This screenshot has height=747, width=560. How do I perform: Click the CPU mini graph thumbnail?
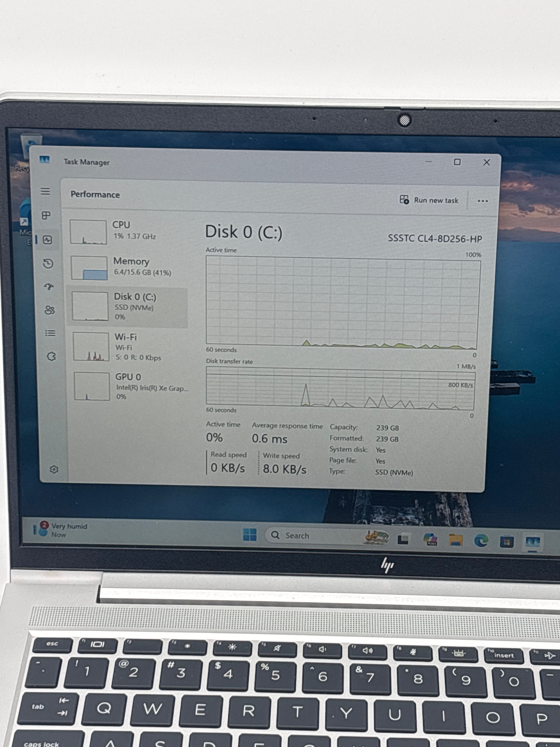(x=89, y=232)
